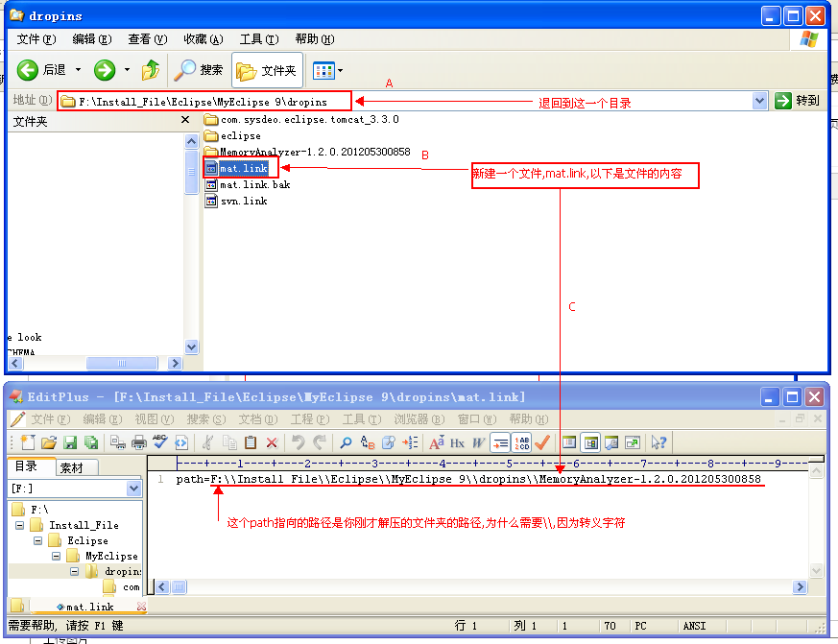The width and height of the screenshot is (838, 644).
Task: Save the mat.link file
Action: 71,441
